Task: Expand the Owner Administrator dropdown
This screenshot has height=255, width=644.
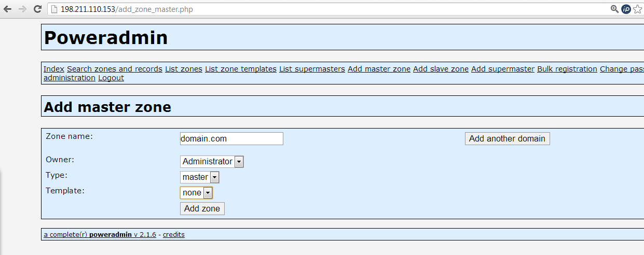Action: point(212,162)
